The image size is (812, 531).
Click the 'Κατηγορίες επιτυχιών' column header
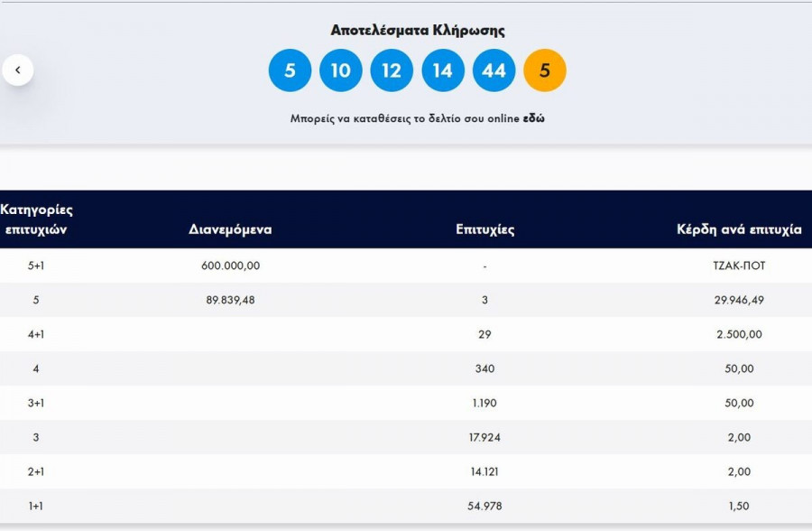36,219
